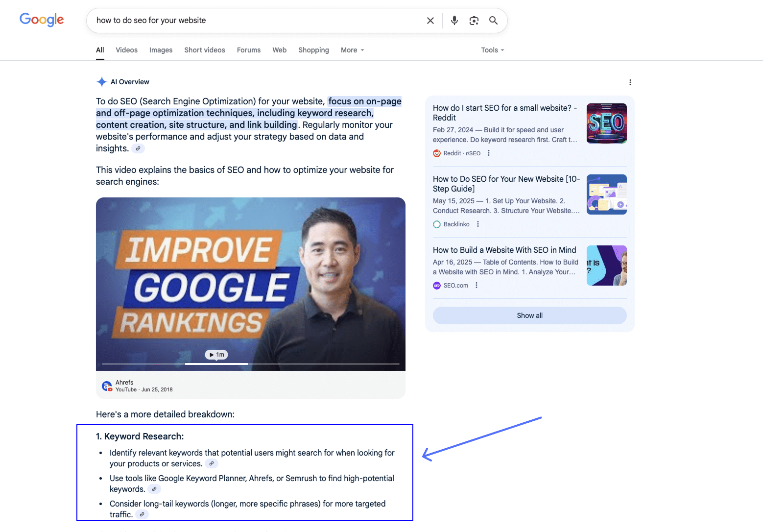Open 'How to Build a Website With SEO in Mind'
763x532 pixels.
(x=504, y=250)
